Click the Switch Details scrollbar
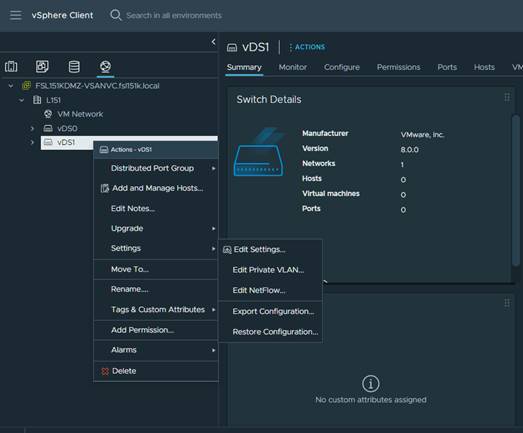 (516, 190)
